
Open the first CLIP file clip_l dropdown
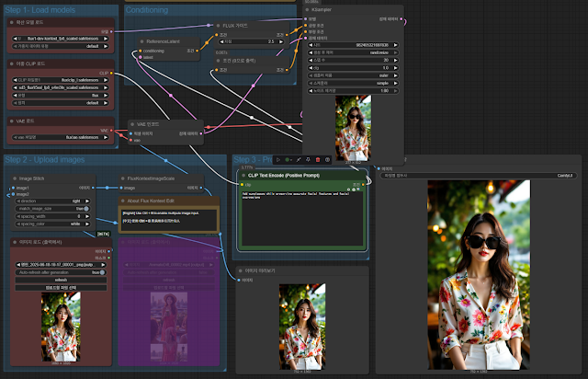(61, 80)
